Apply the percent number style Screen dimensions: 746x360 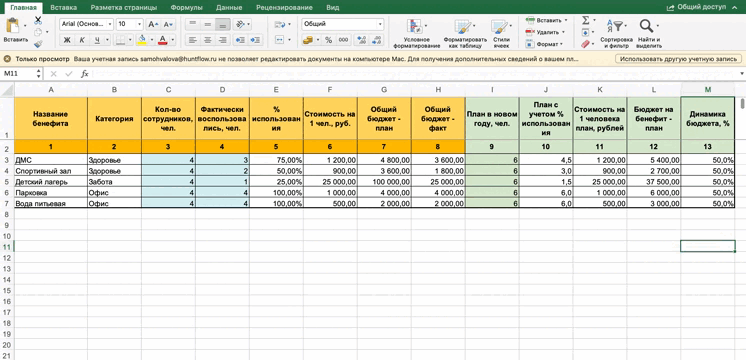click(328, 40)
